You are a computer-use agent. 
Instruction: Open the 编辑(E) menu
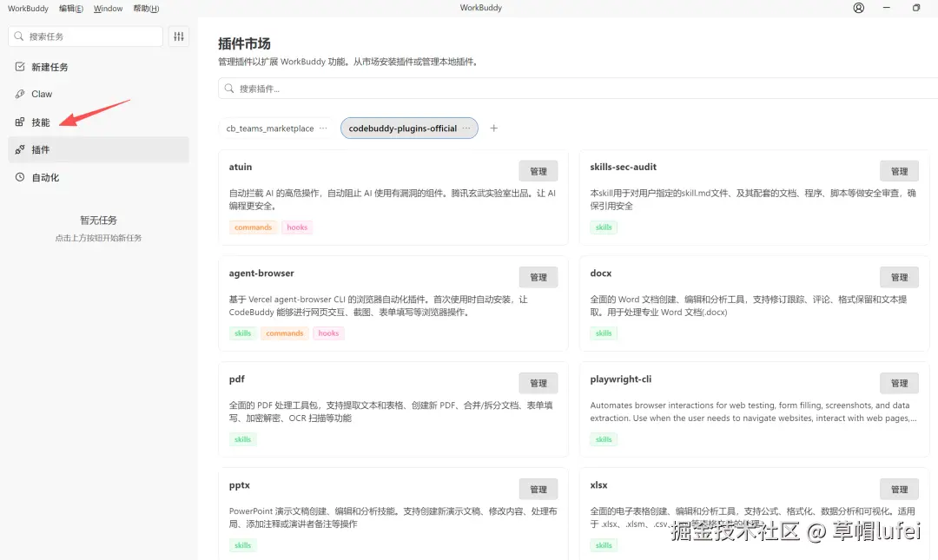pos(71,9)
